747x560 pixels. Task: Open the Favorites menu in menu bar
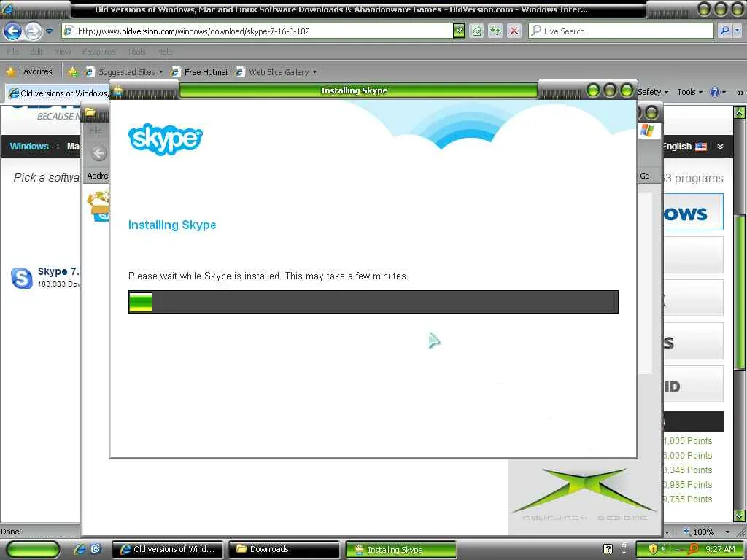point(99,52)
